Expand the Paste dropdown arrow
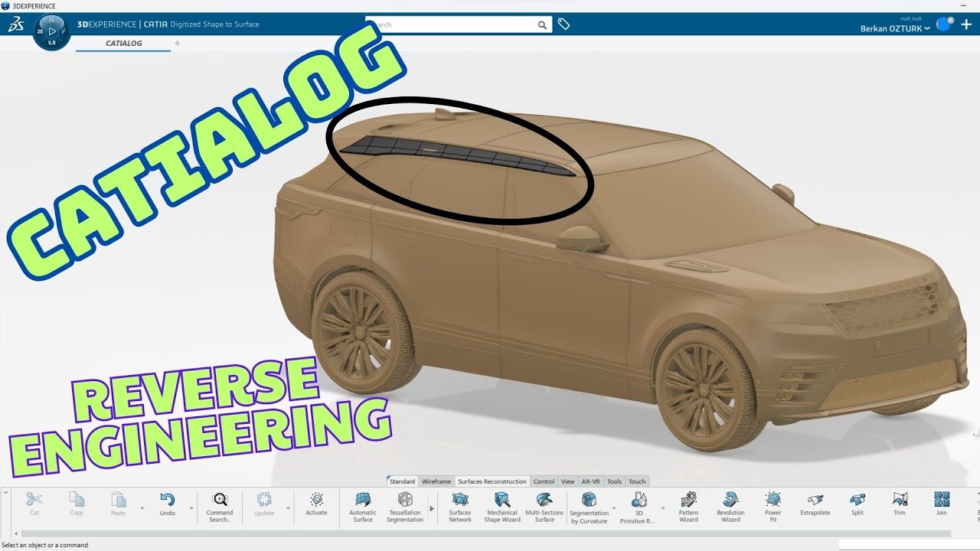The image size is (980, 551). tap(142, 508)
